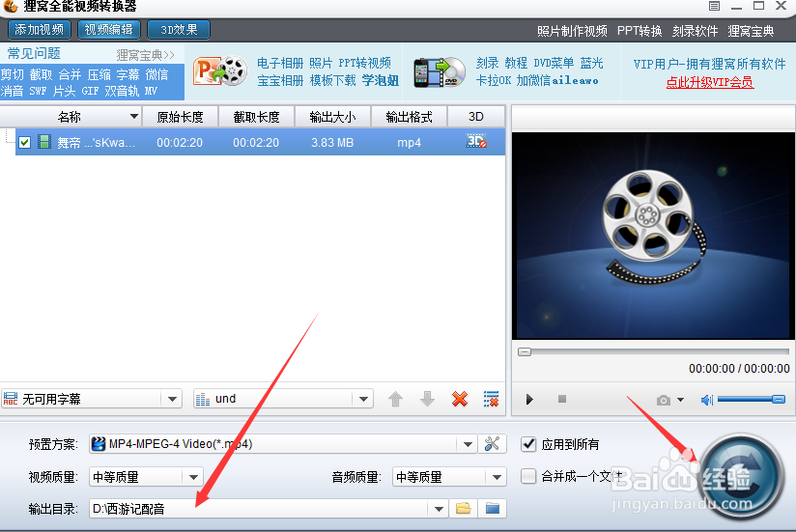Take a snapshot with the camera icon
796x532 pixels.
coord(663,400)
